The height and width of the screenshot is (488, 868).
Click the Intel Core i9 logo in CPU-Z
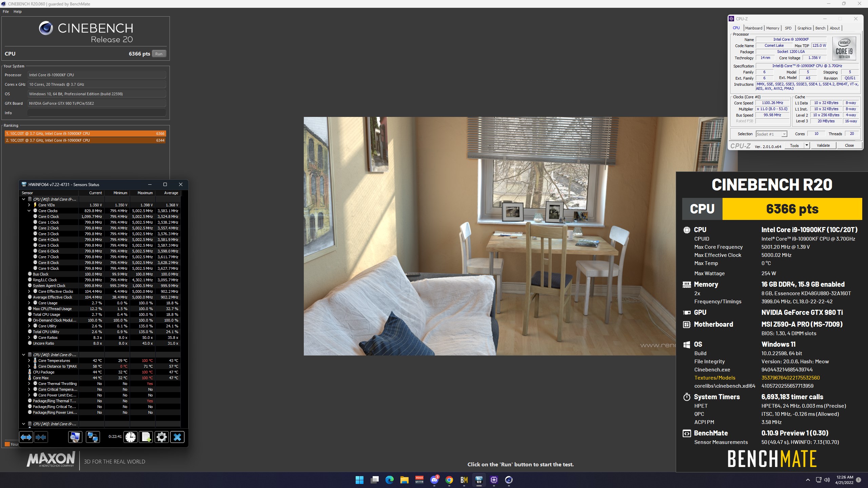[x=844, y=49]
